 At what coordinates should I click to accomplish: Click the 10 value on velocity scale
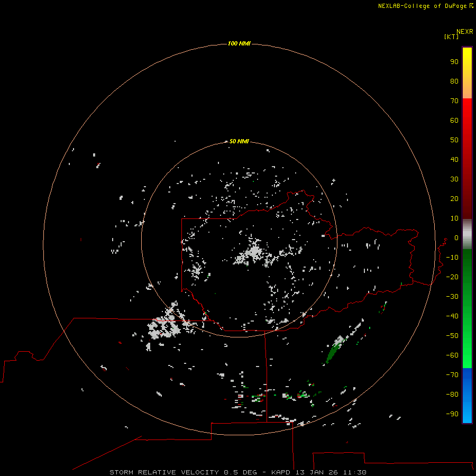[x=454, y=218]
